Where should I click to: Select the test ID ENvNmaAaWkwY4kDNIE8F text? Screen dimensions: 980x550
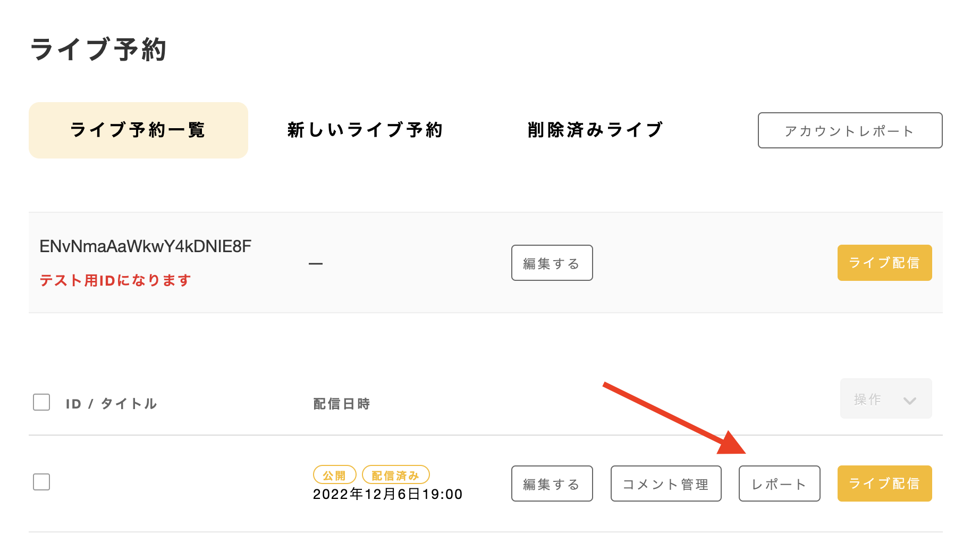tap(145, 246)
